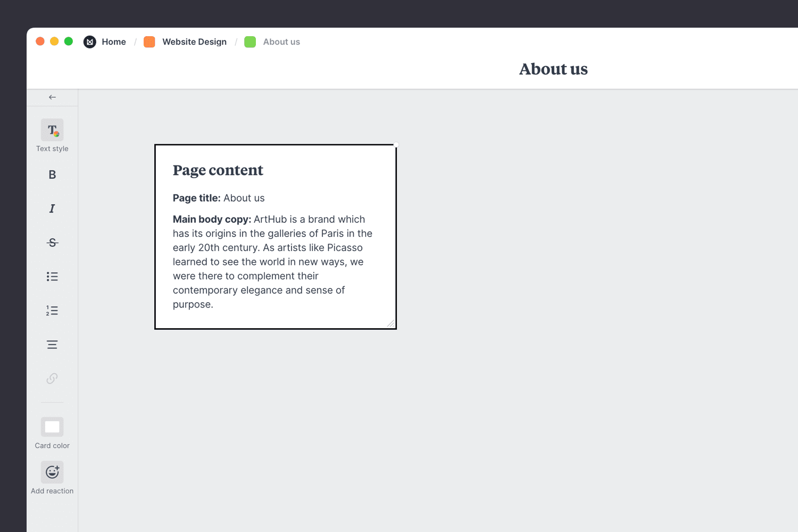The width and height of the screenshot is (798, 532).
Task: Navigate to Home via the breadcrumb
Action: [114, 41]
